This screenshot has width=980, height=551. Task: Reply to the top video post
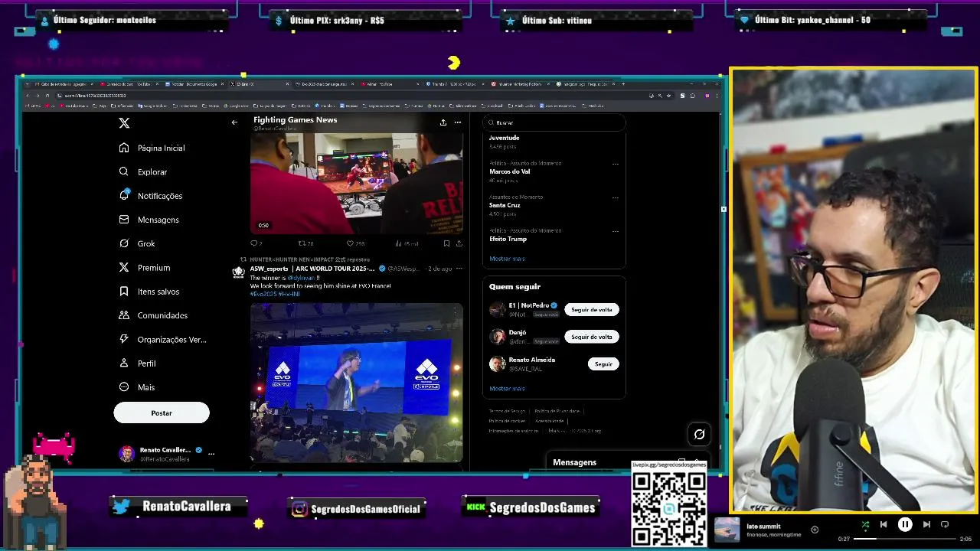(255, 243)
